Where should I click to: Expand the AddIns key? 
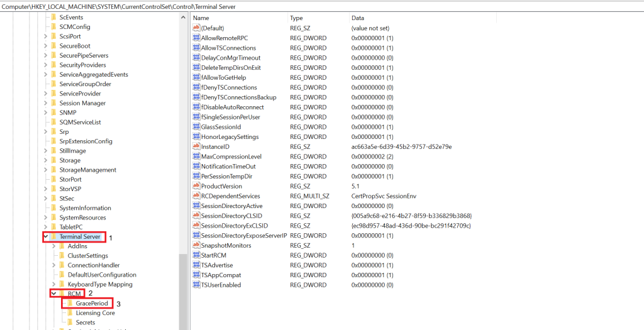[x=54, y=246]
